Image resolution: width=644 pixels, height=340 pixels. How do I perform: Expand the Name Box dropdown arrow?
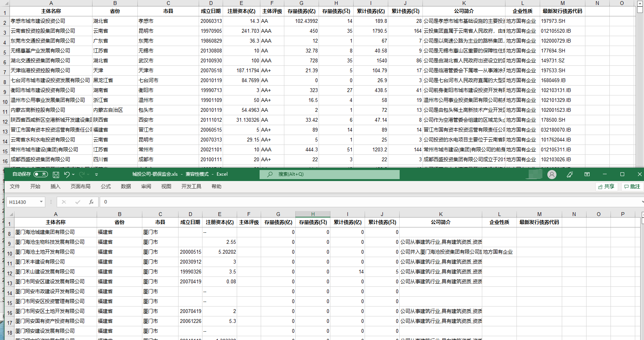pyautogui.click(x=41, y=202)
